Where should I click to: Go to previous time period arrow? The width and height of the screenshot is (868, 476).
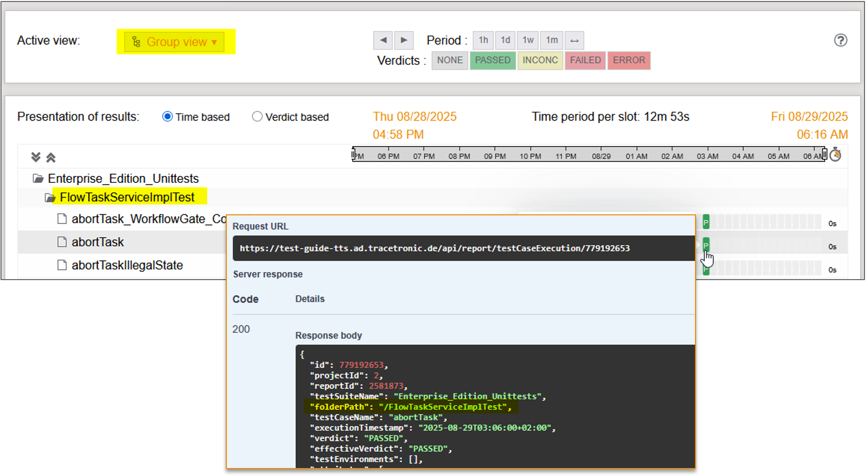coord(383,40)
